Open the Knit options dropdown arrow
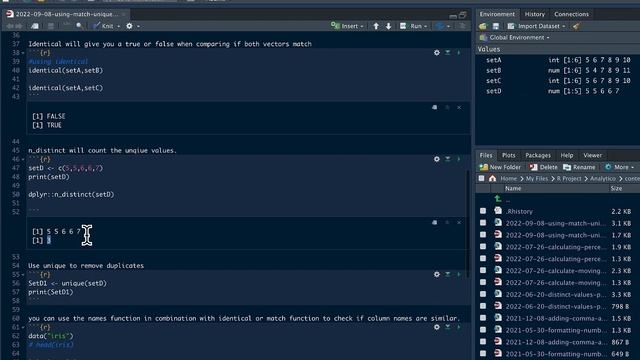The height and width of the screenshot is (360, 640). pyautogui.click(x=119, y=26)
